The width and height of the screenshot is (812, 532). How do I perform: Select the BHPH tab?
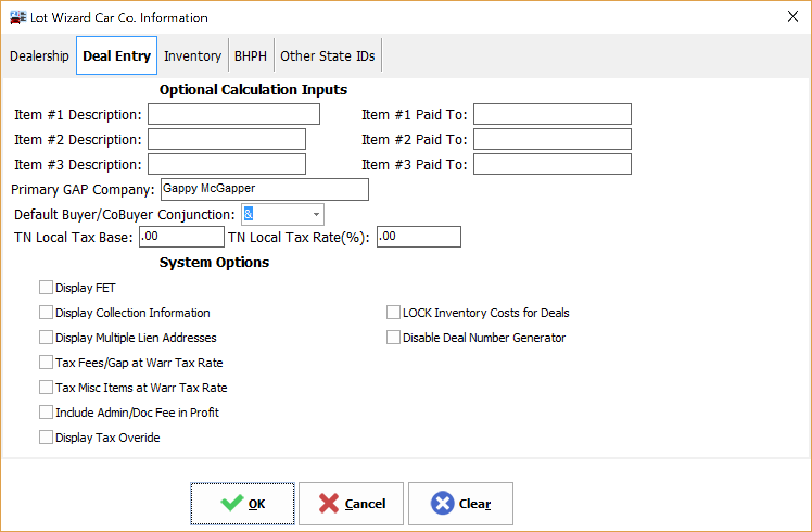pyautogui.click(x=251, y=55)
